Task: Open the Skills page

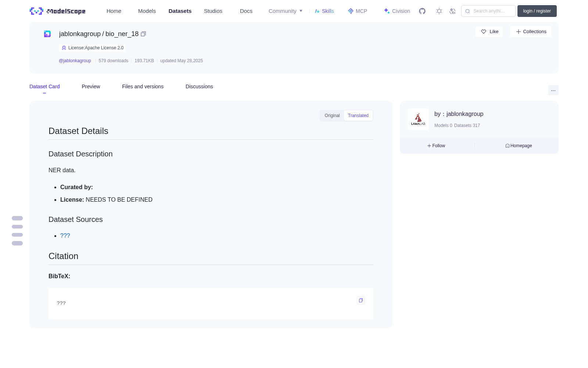Action: coord(324,11)
